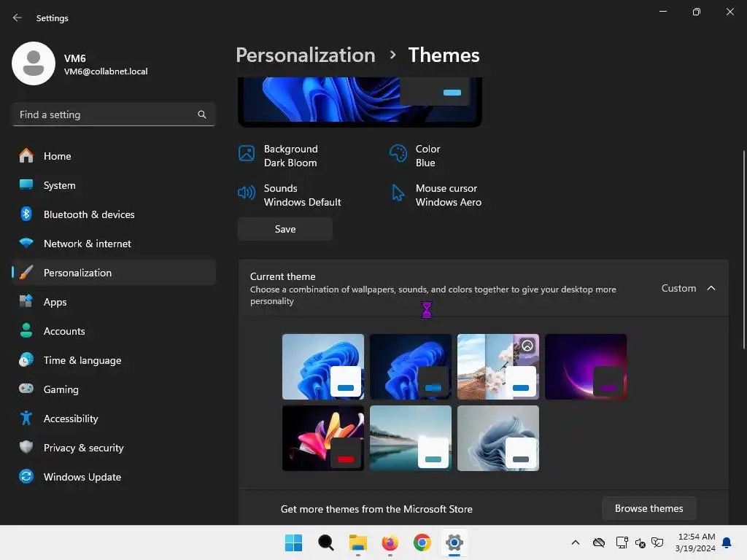The width and height of the screenshot is (747, 560).
Task: Click the VM6 user avatar icon
Action: coord(34,63)
